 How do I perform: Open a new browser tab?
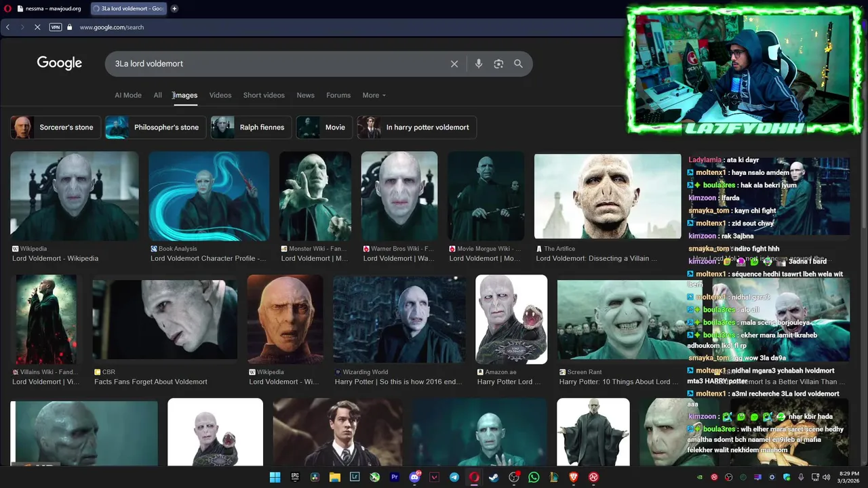point(174,9)
